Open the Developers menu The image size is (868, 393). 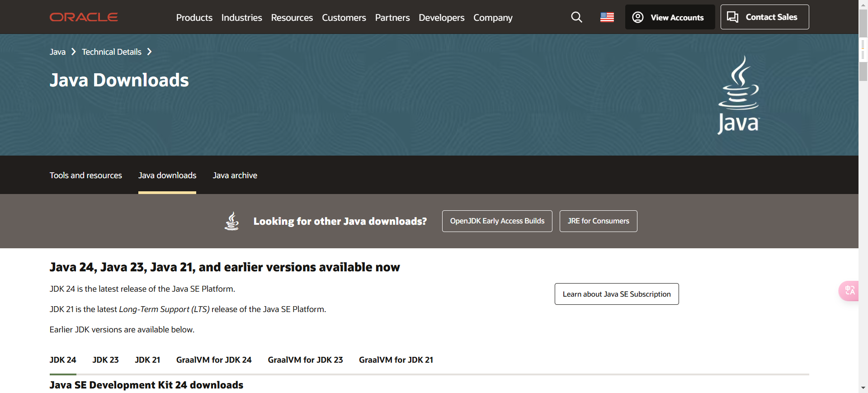(442, 18)
